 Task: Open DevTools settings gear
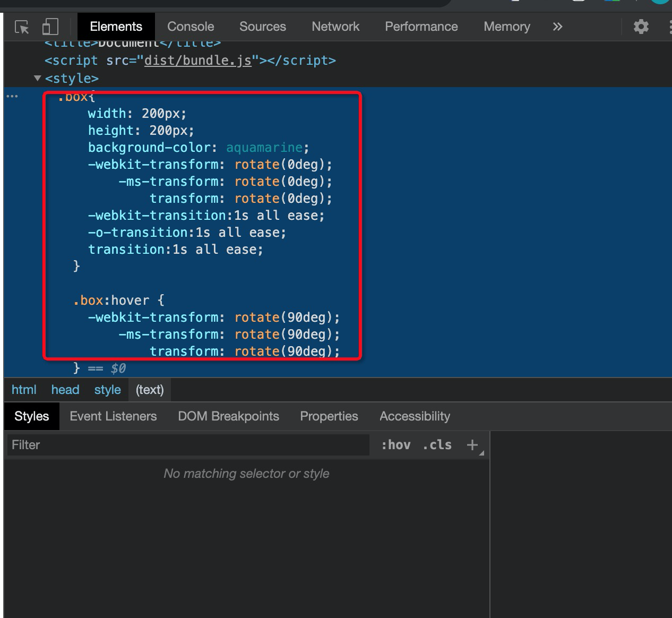click(641, 27)
